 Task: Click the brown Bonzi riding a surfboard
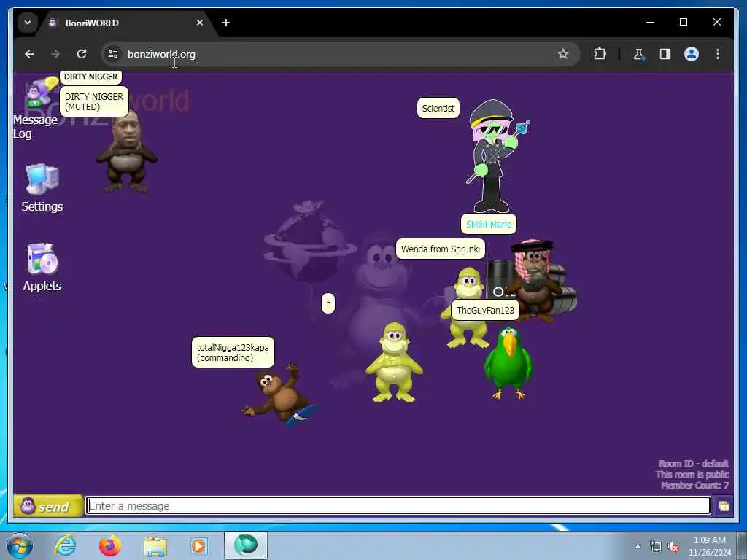(279, 394)
